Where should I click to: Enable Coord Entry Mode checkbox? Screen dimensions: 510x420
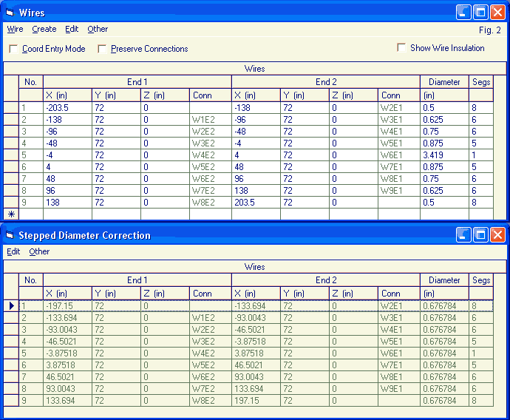tap(13, 49)
